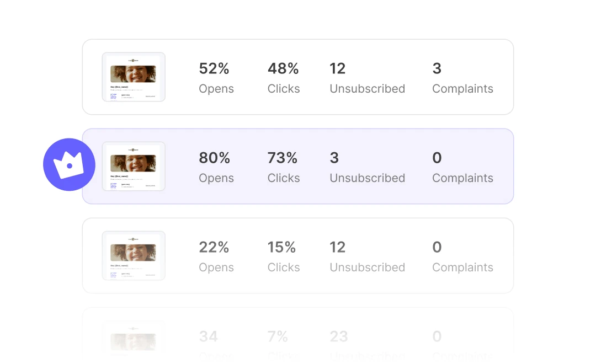The width and height of the screenshot is (596, 364).
Task: Select the 48% Clicks statistic
Action: [x=284, y=78]
